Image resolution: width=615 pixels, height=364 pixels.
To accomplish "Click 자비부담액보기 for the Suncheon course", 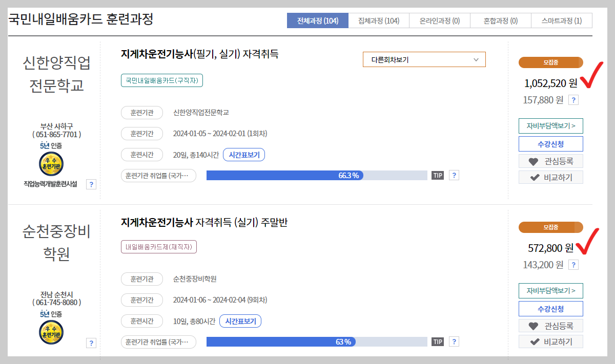I will pyautogui.click(x=550, y=290).
